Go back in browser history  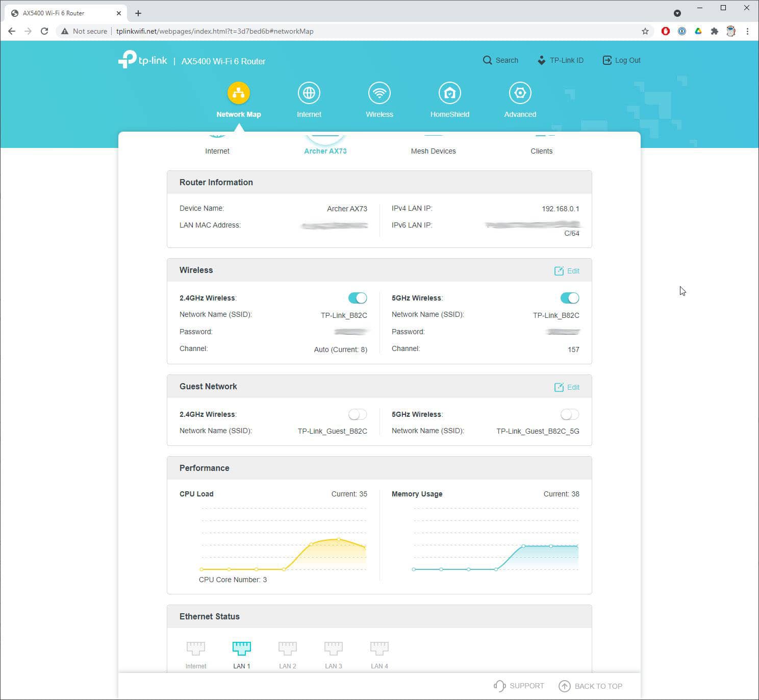click(12, 31)
